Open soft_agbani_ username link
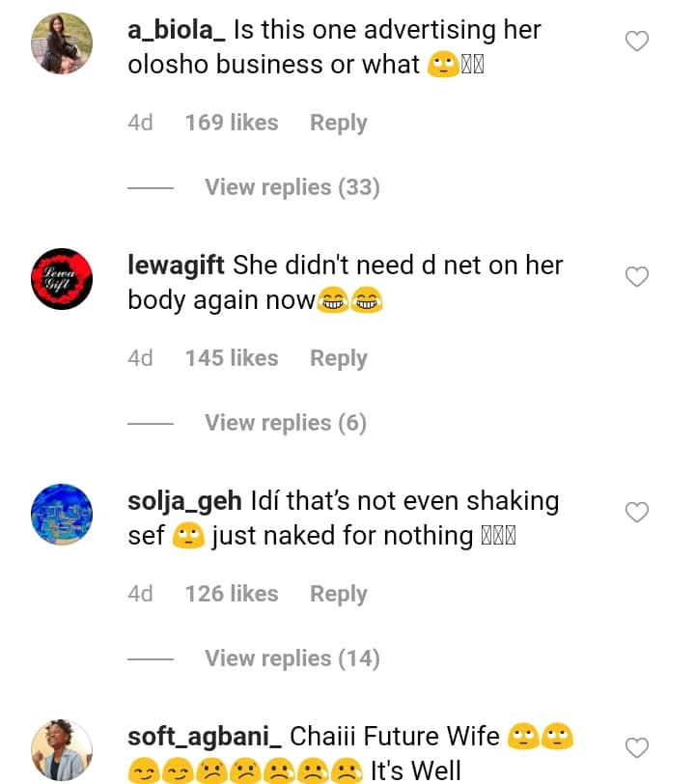The width and height of the screenshot is (695, 784). 205,737
